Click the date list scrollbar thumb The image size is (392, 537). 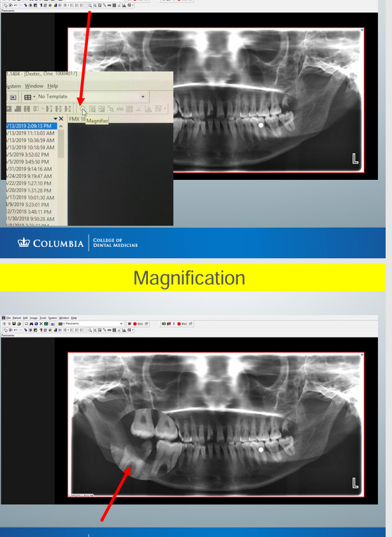[x=61, y=144]
